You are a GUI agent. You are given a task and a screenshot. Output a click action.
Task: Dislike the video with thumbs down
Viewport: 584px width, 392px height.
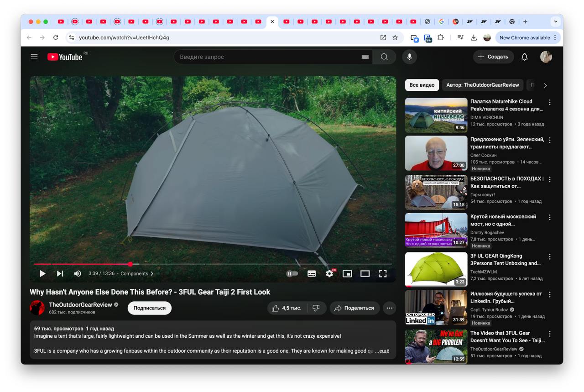tap(316, 308)
